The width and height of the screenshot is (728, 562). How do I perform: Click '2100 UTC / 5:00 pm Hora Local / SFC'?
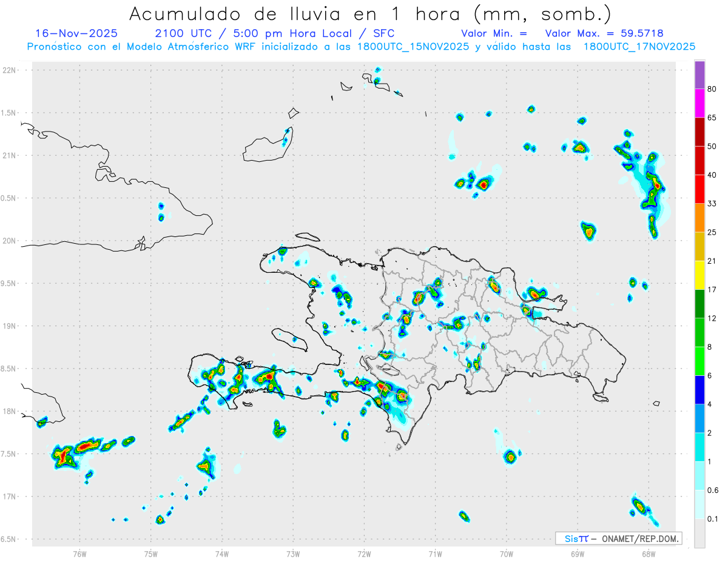coord(275,33)
